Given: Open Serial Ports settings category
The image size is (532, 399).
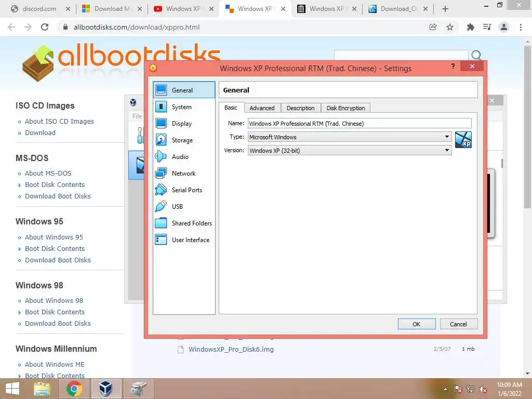Looking at the screenshot, I should coord(184,190).
